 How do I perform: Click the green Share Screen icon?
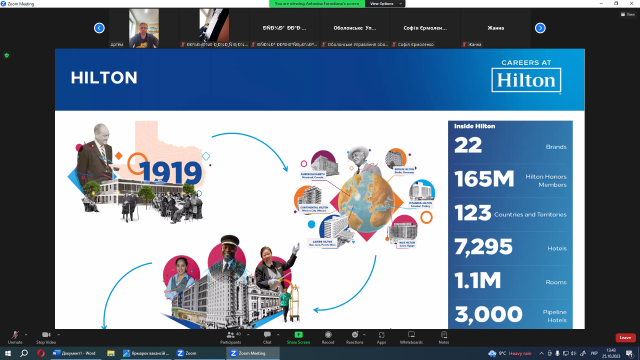coord(298,335)
